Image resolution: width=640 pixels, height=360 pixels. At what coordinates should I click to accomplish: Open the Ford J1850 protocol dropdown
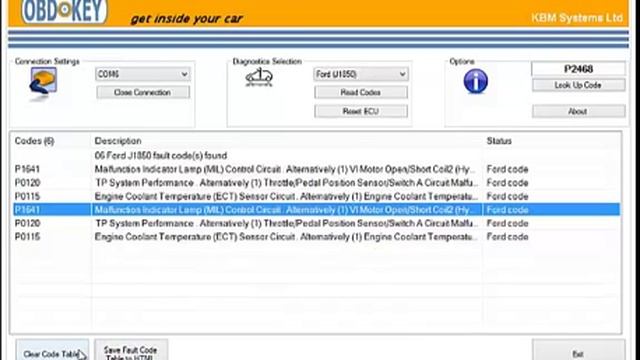pos(361,74)
